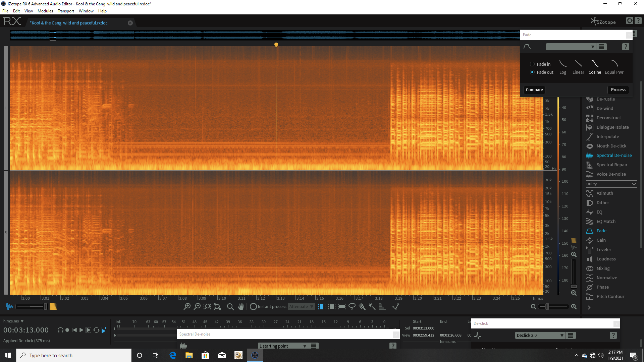Screen dimensions: 644x362
Task: Open the Modules menu
Action: click(x=45, y=11)
